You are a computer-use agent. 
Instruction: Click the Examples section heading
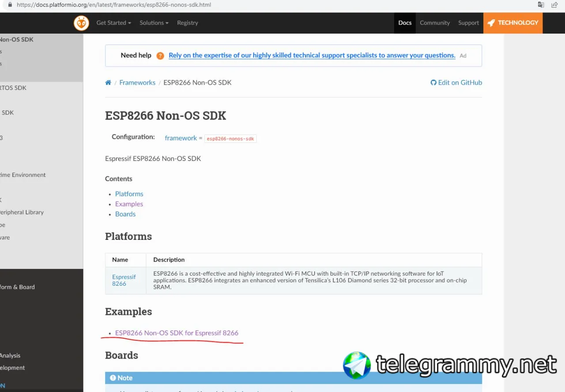pos(128,312)
